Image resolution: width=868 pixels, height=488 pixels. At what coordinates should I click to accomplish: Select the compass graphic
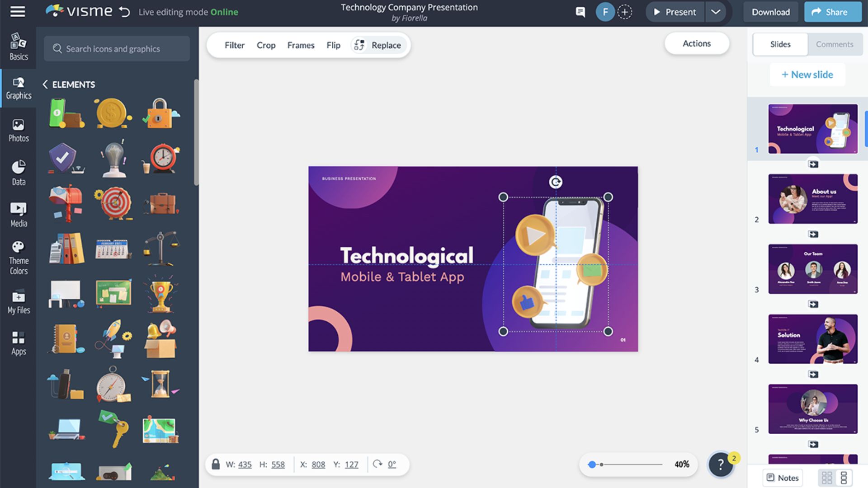pyautogui.click(x=113, y=385)
